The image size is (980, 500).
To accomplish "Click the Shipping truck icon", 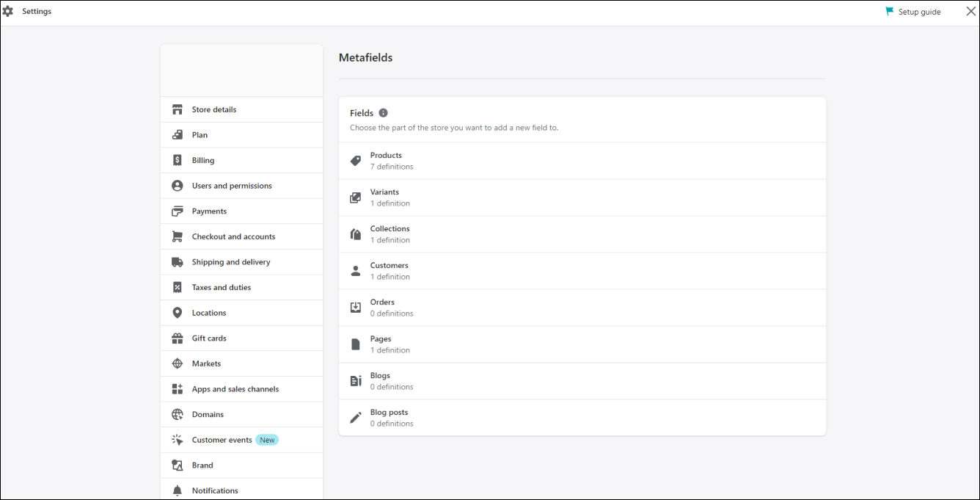I will 178,262.
